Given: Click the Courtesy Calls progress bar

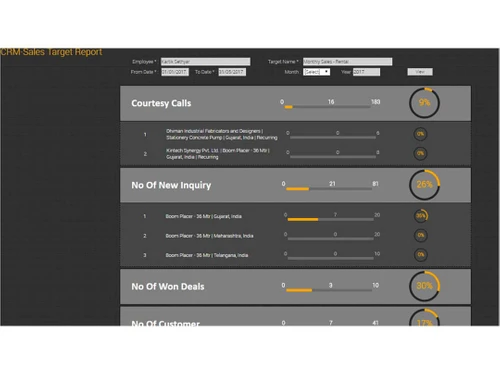Looking at the screenshot, I should 328,107.
